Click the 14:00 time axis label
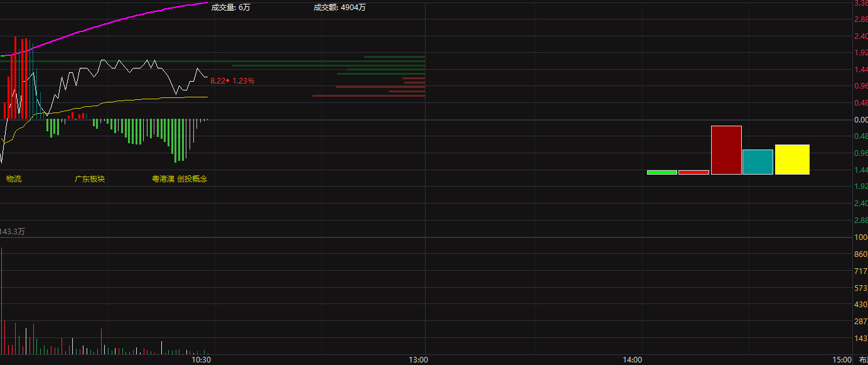The height and width of the screenshot is (365, 868). pyautogui.click(x=633, y=360)
